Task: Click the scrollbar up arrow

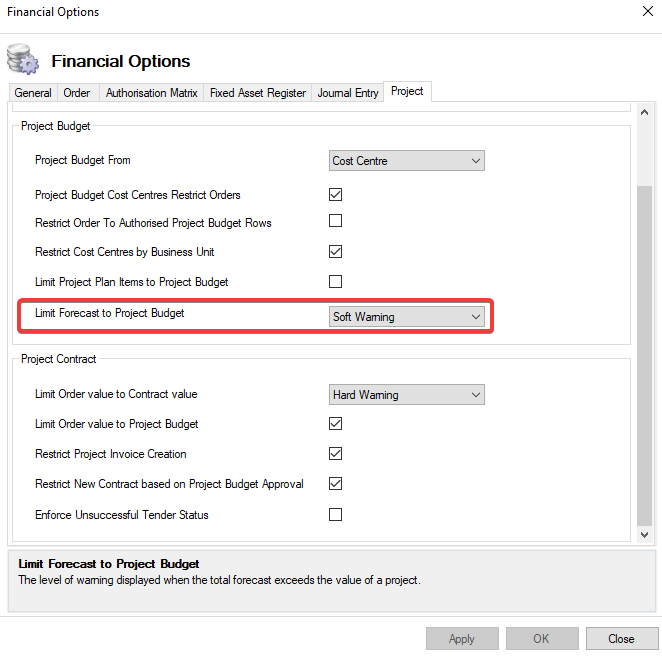Action: coord(645,111)
